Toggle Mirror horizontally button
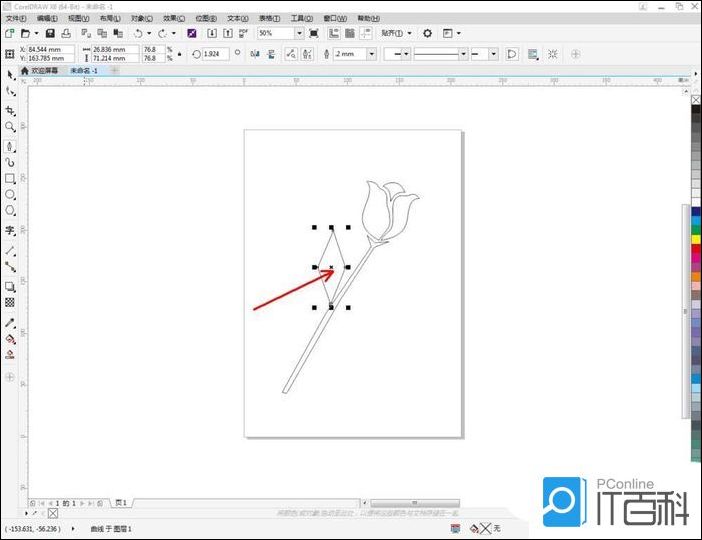Image resolution: width=702 pixels, height=540 pixels. click(x=255, y=54)
